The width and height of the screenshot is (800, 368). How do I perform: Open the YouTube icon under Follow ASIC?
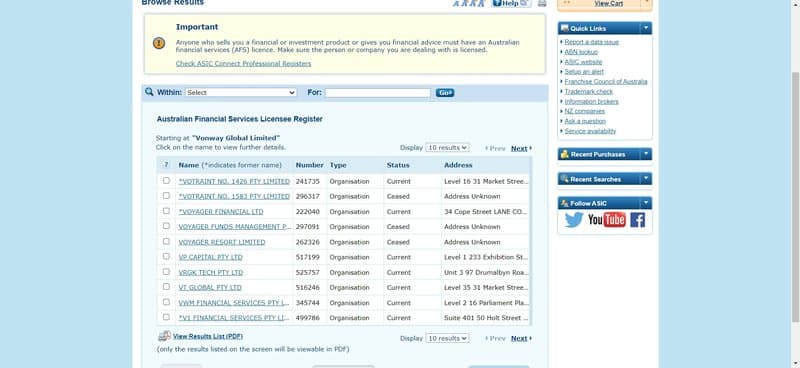coord(607,220)
